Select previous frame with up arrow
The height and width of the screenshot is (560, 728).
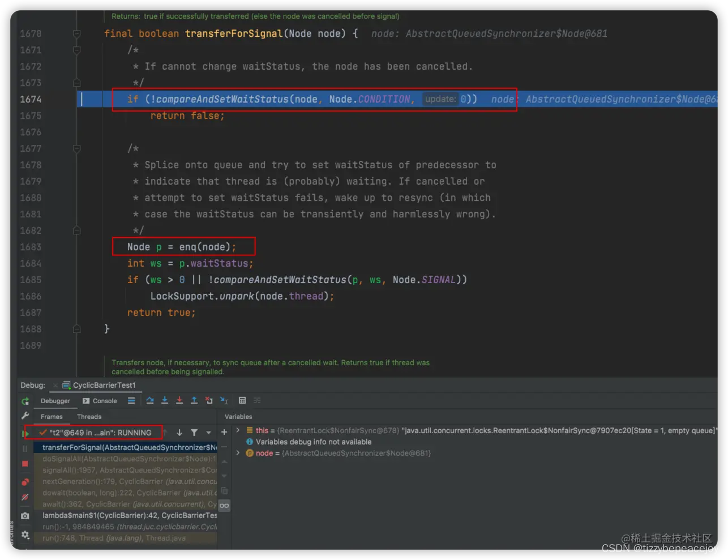tap(165, 433)
